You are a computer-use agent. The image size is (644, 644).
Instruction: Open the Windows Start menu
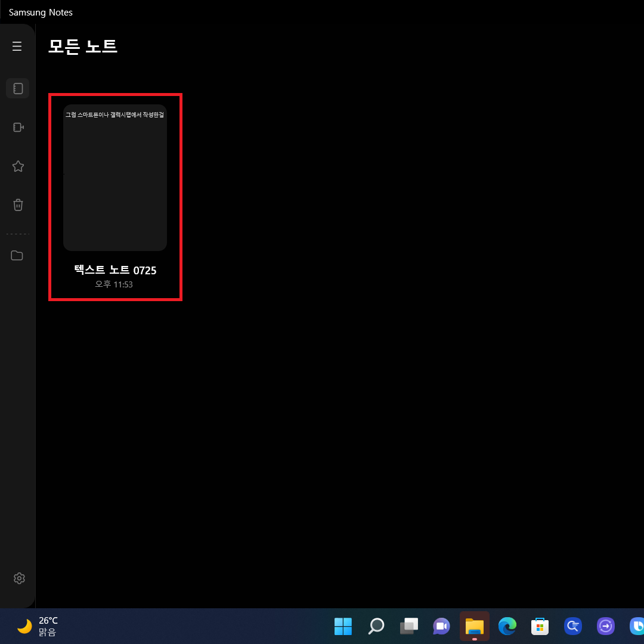pyautogui.click(x=343, y=626)
